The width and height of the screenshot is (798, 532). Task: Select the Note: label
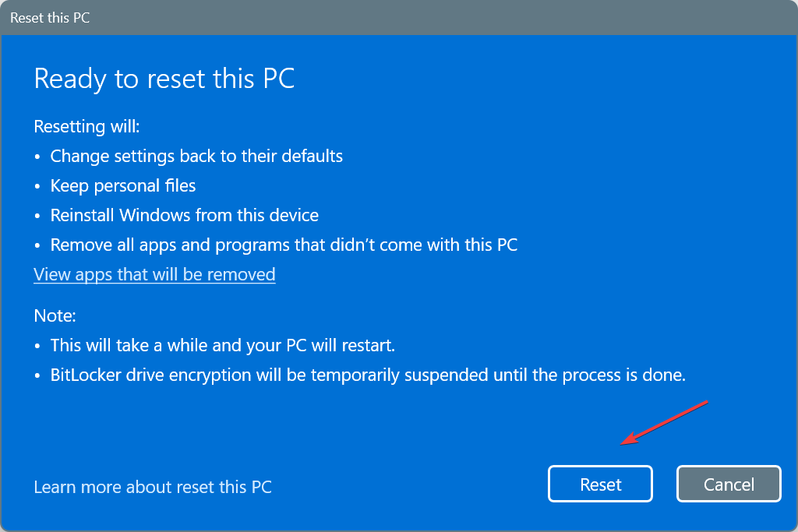[x=55, y=315]
